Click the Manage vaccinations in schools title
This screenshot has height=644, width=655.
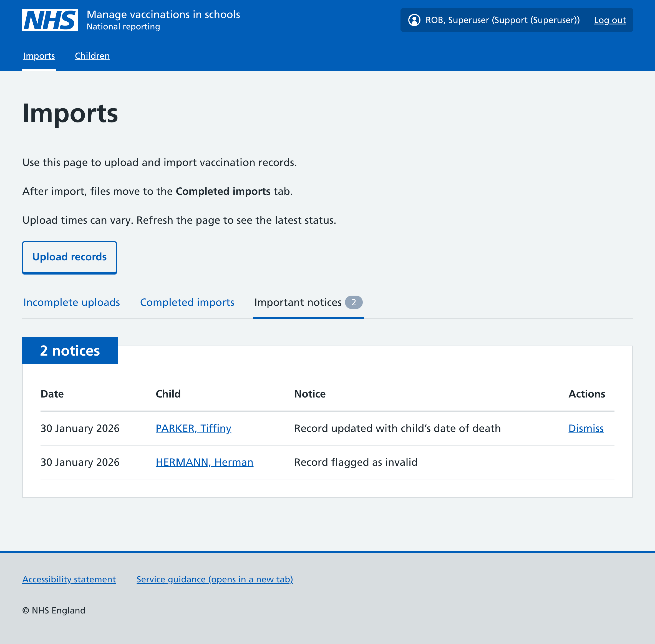pos(163,14)
